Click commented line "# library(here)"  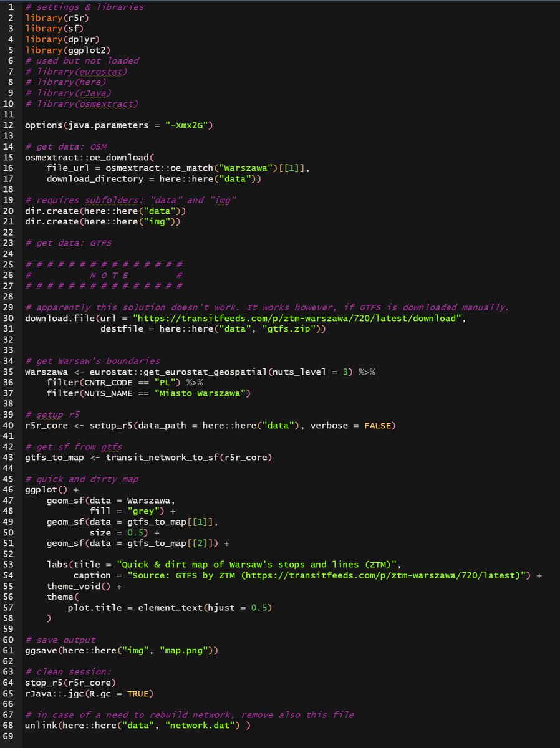[65, 82]
